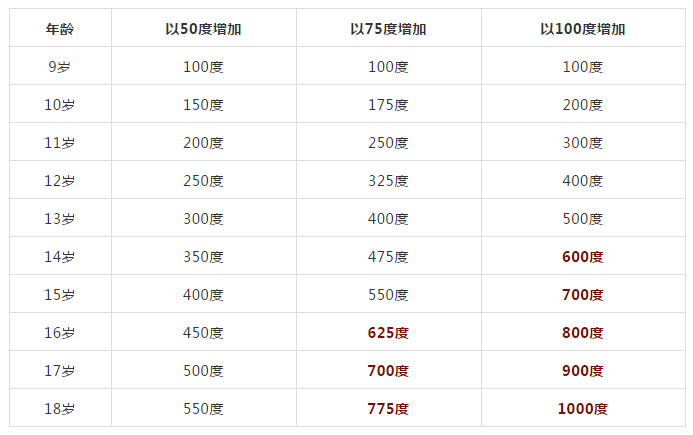The image size is (693, 435).
Task: Select the bold 1000度 cell
Action: point(583,409)
